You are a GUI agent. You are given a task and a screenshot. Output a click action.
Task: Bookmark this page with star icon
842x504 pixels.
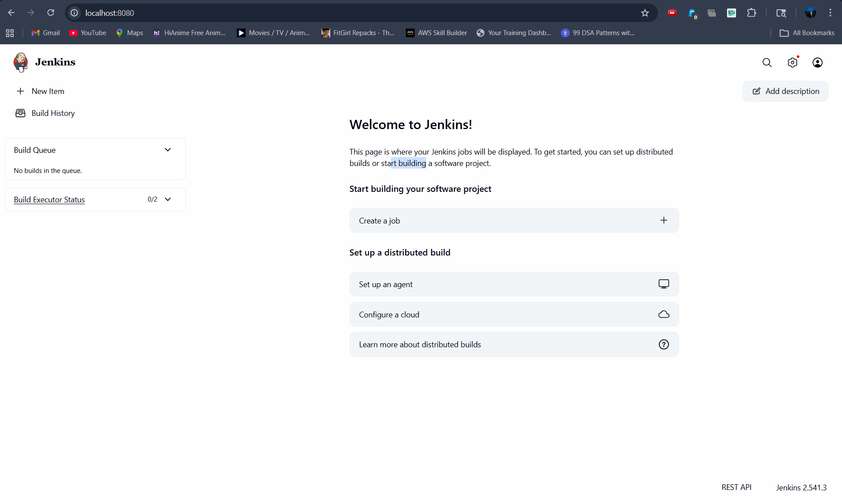tap(645, 13)
